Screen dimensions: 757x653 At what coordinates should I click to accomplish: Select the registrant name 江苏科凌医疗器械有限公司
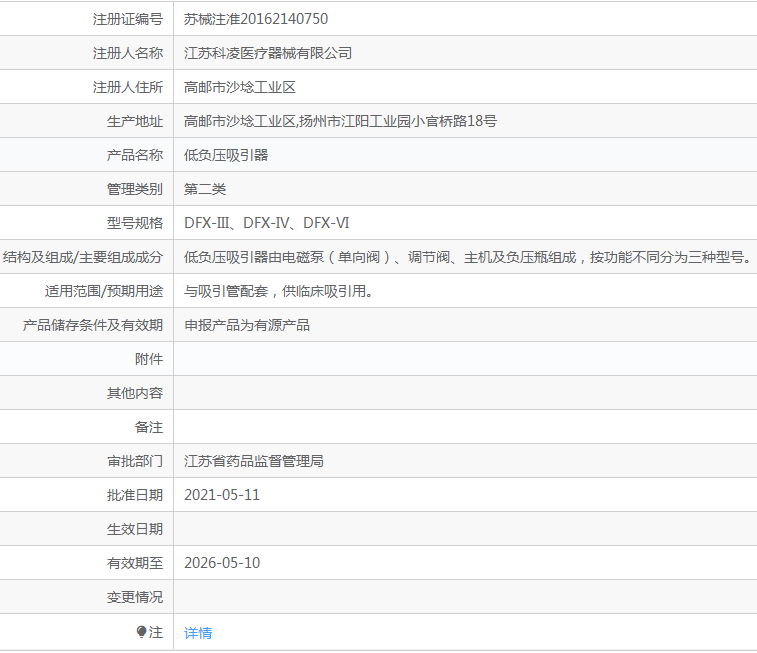(x=268, y=53)
